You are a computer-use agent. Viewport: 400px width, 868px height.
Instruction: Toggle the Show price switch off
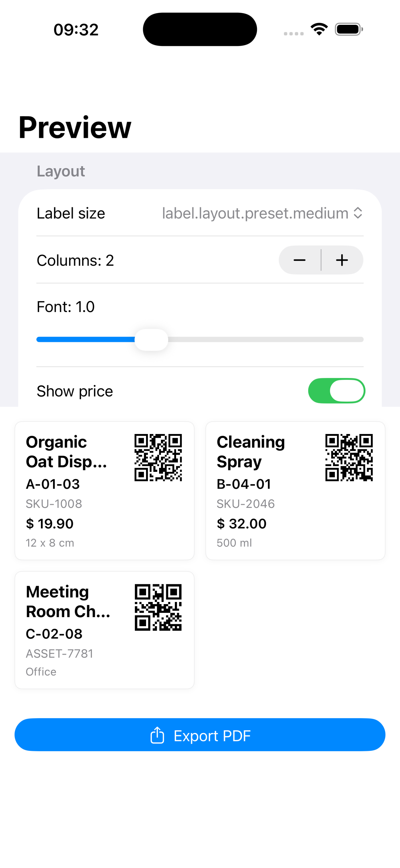click(x=337, y=391)
